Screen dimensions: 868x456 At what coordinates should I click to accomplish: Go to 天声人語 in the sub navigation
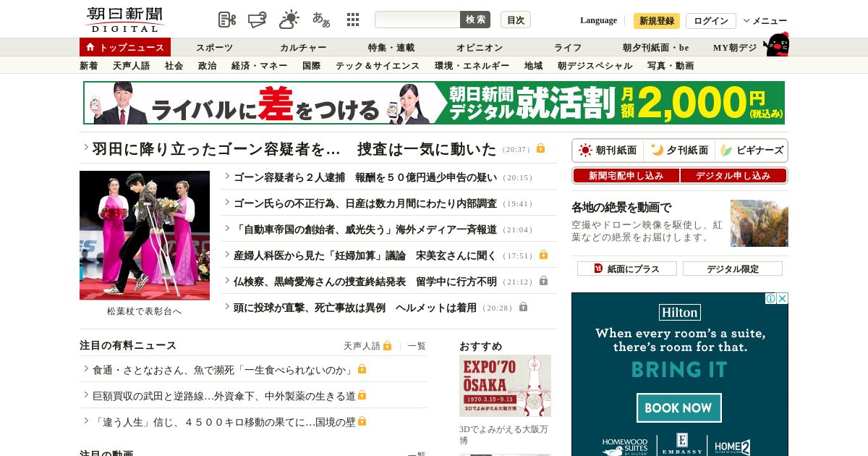point(132,66)
